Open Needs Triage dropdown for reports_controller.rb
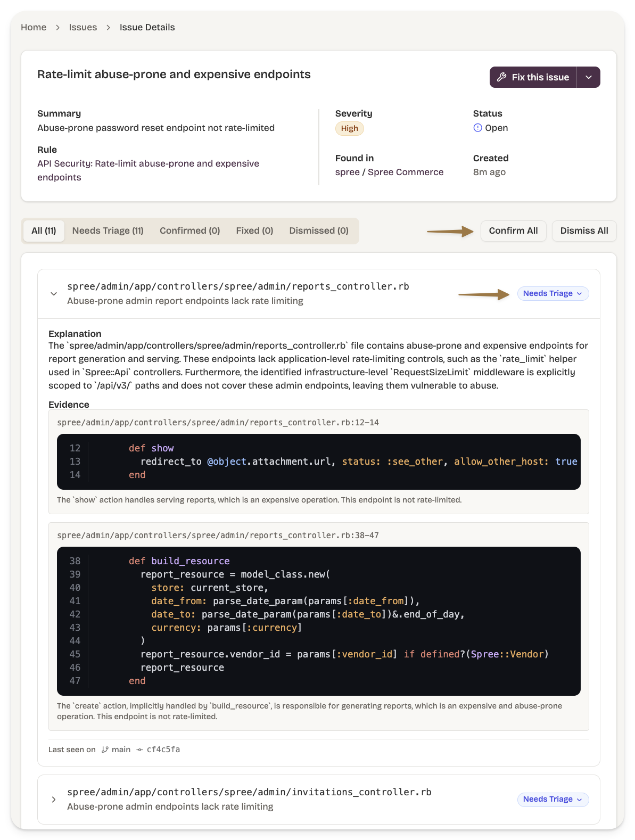This screenshot has width=635, height=840. [x=553, y=293]
